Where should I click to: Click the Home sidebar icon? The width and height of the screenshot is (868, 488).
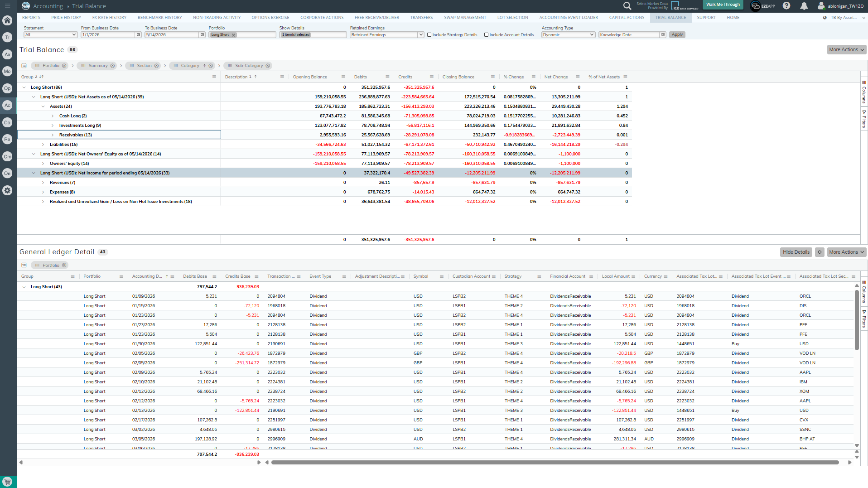[x=7, y=20]
